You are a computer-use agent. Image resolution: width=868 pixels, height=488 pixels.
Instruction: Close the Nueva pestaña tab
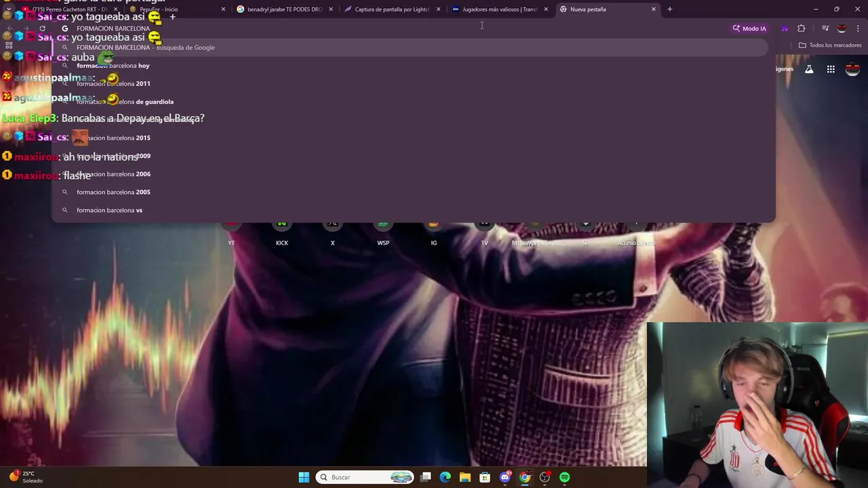[x=654, y=9]
